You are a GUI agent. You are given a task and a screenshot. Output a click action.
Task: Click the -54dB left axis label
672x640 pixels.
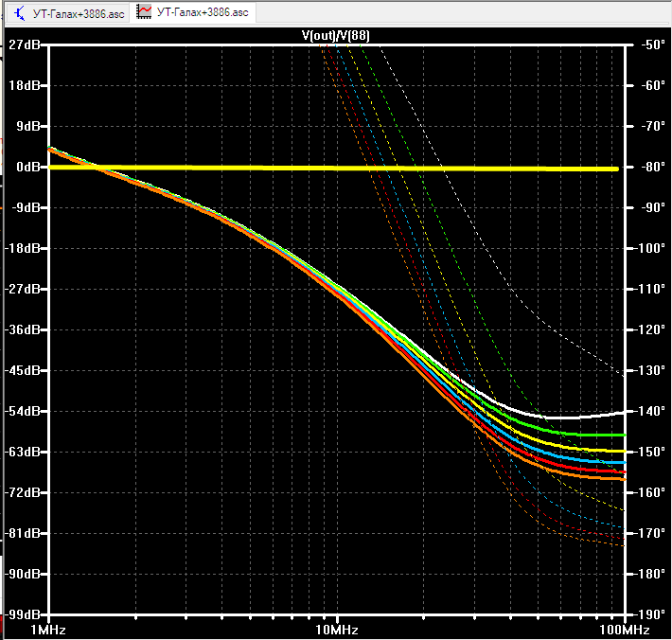point(23,411)
